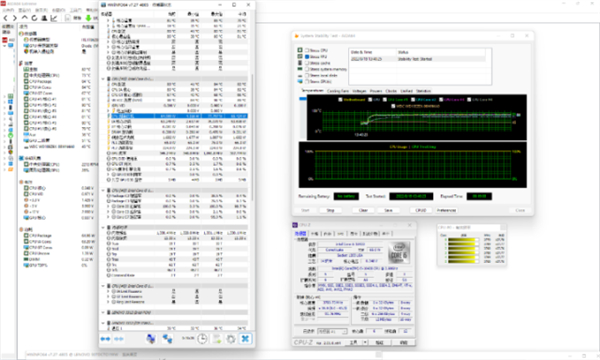Screen dimensions: 600x360
Task: Select the Operating System Windows icon in tree
Action: (10, 102)
